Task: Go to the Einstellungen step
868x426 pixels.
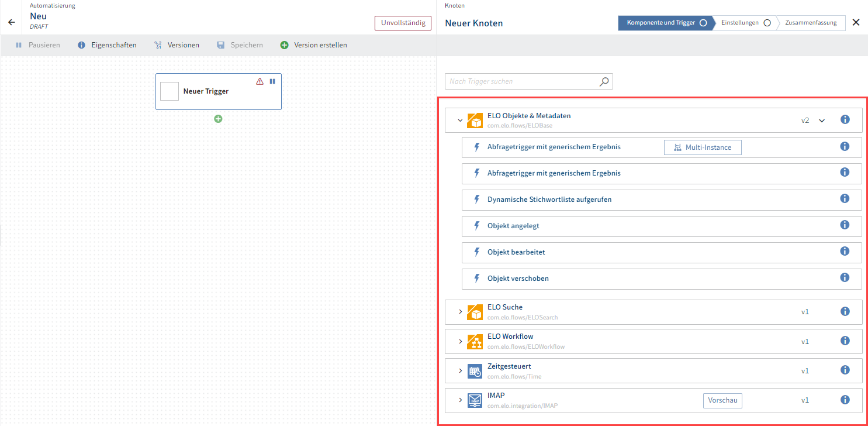Action: [x=745, y=23]
